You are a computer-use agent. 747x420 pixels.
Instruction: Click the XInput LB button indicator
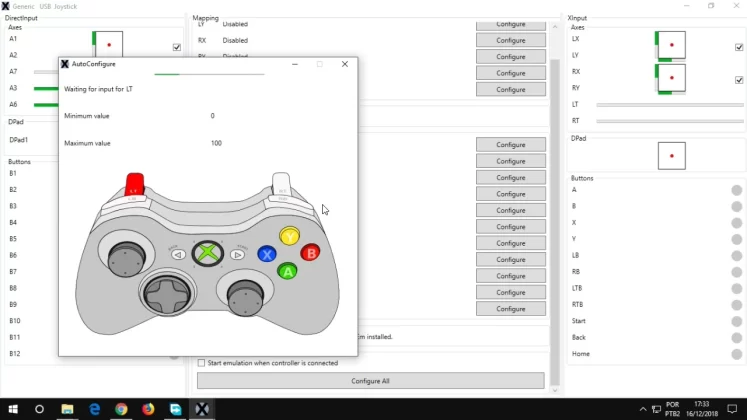tap(737, 255)
